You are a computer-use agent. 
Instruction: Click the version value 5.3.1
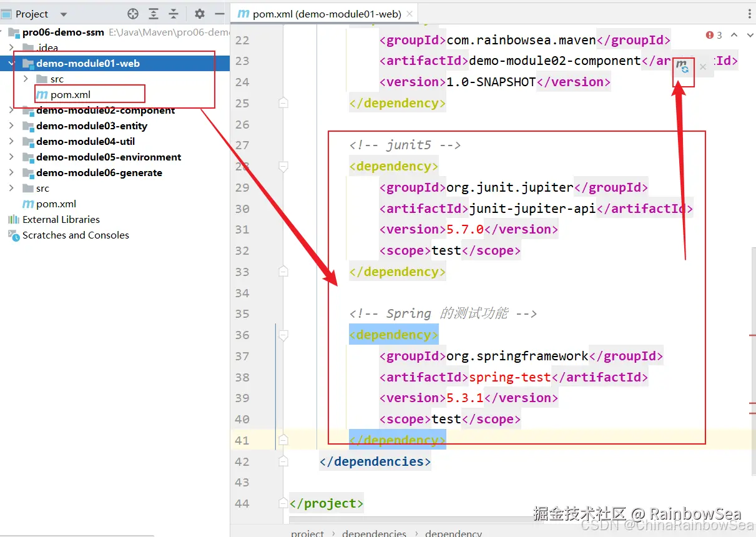pyautogui.click(x=465, y=398)
